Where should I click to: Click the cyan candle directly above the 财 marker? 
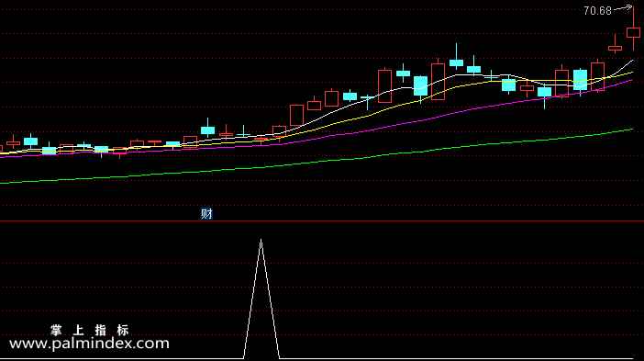coord(208,130)
